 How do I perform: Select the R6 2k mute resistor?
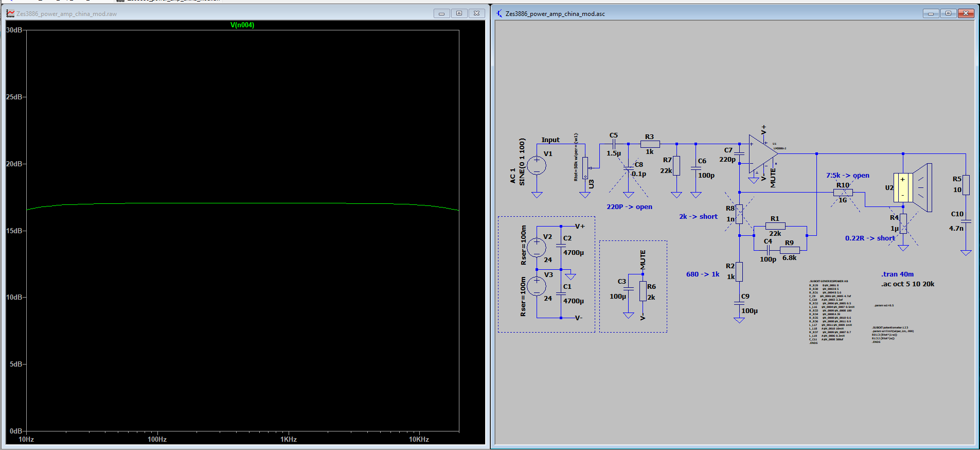643,291
